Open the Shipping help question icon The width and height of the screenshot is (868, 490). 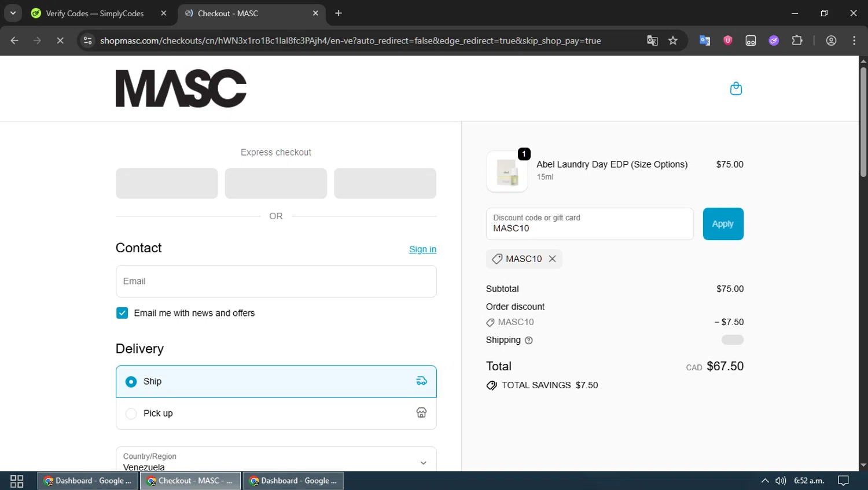pyautogui.click(x=528, y=340)
